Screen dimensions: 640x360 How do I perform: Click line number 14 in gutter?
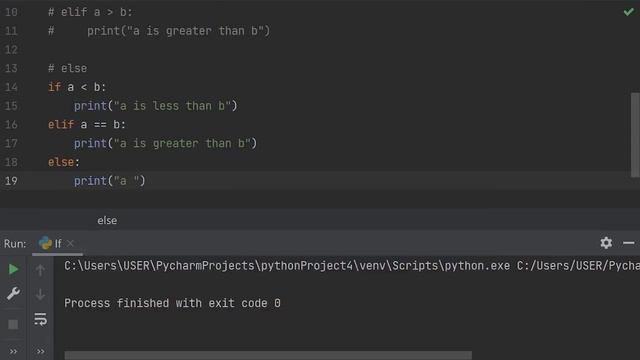(x=11, y=87)
